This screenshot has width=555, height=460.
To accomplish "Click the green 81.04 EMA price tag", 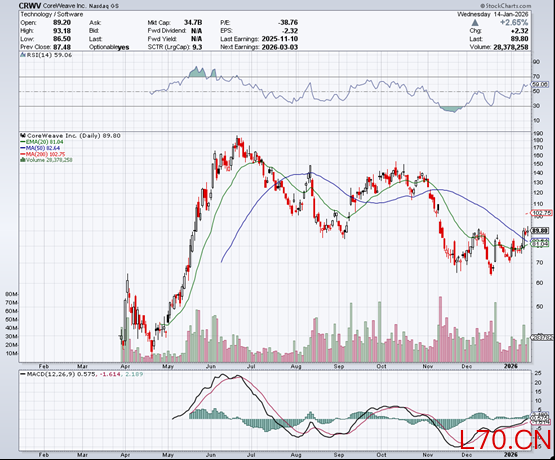I will [540, 244].
